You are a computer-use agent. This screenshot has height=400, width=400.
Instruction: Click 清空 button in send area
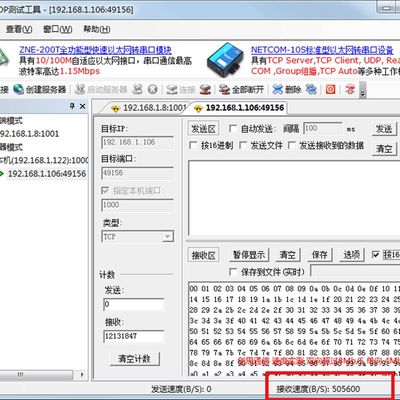pos(384,149)
